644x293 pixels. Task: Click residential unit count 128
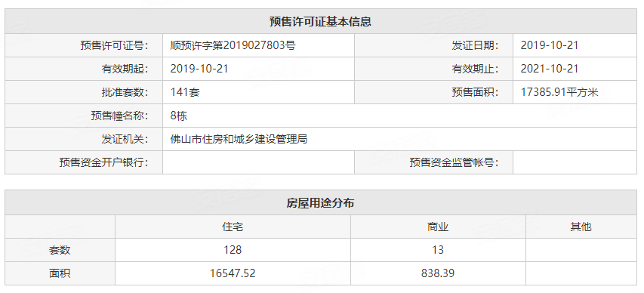[x=233, y=250]
